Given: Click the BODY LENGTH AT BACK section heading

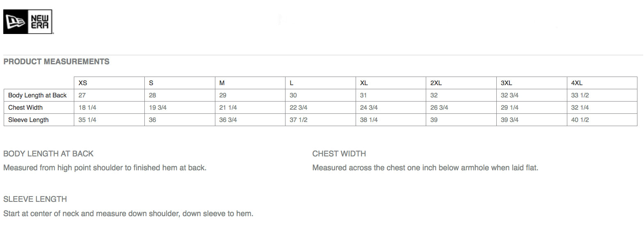Looking at the screenshot, I should pyautogui.click(x=48, y=154).
